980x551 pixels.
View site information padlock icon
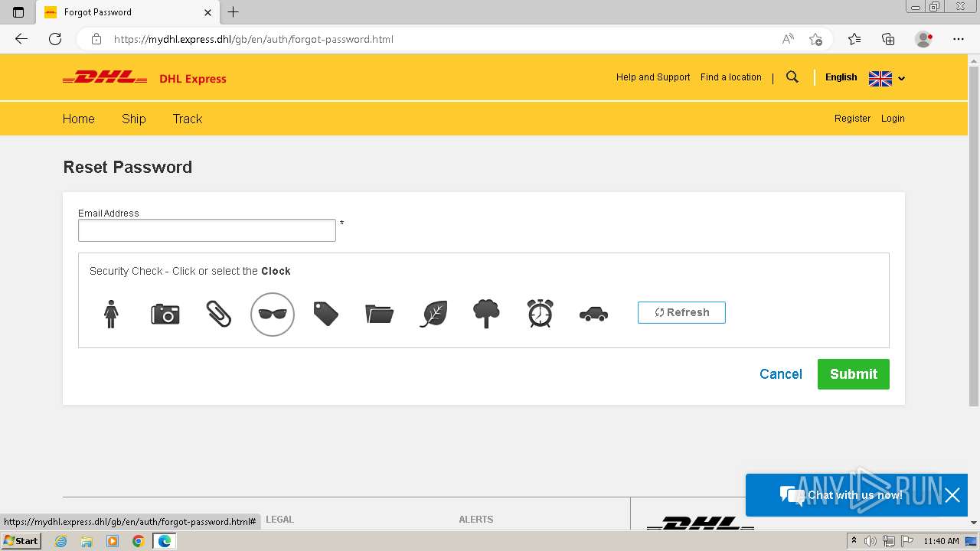click(96, 39)
